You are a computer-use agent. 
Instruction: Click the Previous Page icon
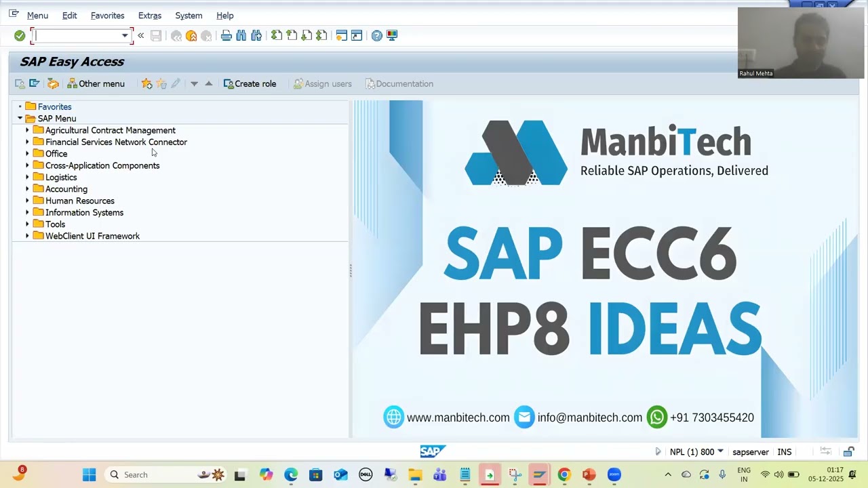coord(292,35)
